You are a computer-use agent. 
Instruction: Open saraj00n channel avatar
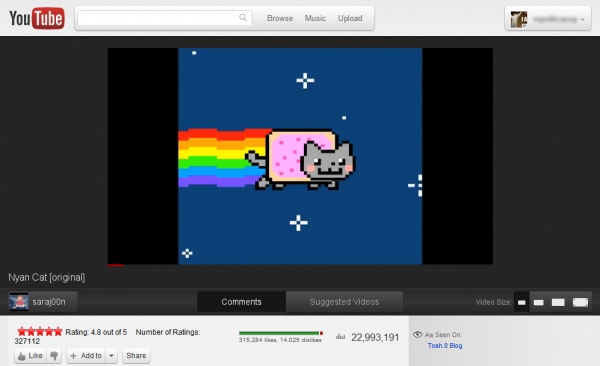19,302
